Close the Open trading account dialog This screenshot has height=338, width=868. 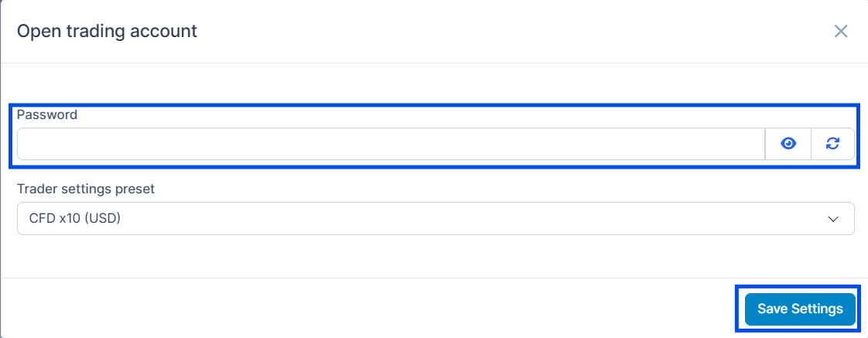point(841,32)
